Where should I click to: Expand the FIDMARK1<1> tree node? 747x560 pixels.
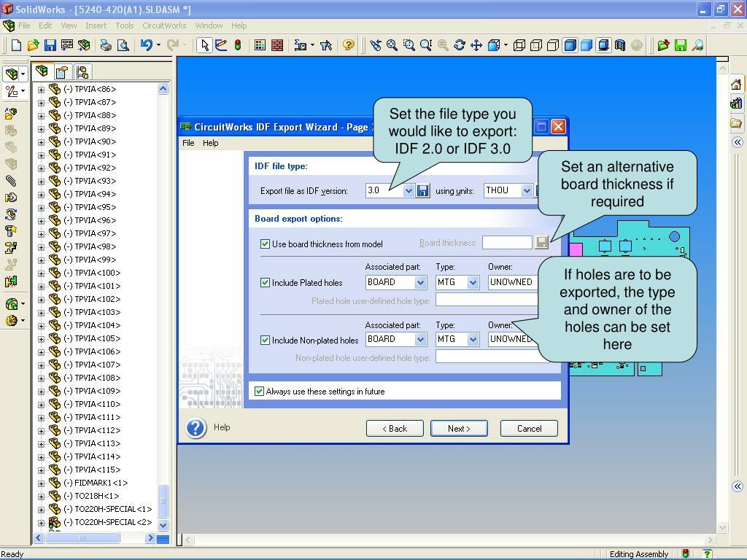(x=41, y=483)
